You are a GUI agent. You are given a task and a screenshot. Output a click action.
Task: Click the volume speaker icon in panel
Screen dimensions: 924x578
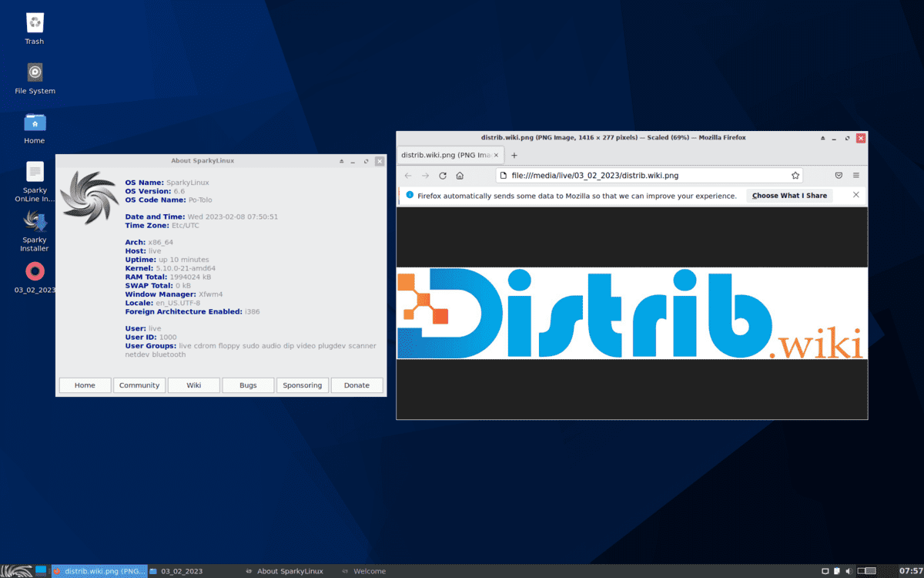click(x=849, y=571)
